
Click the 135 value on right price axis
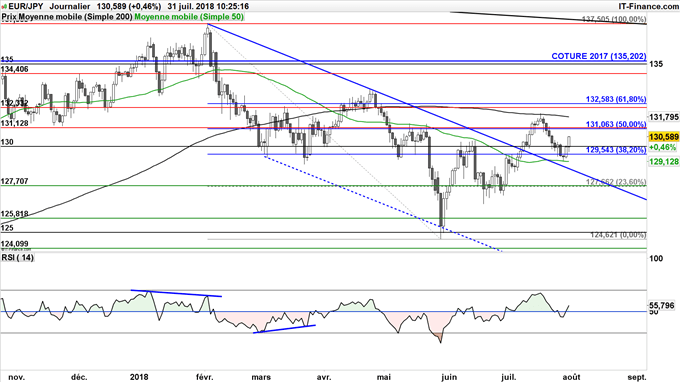pyautogui.click(x=656, y=64)
